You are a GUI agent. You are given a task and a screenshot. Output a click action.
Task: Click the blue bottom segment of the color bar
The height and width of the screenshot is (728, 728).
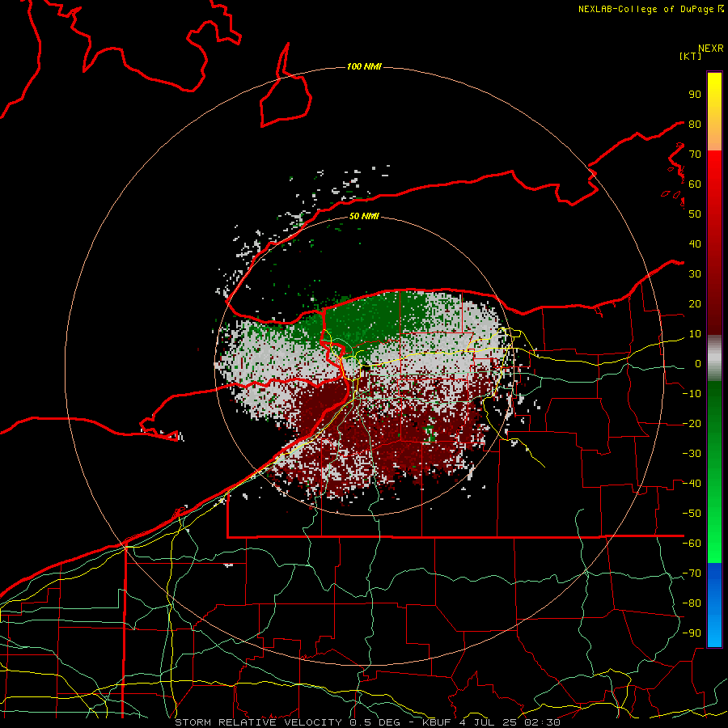(714, 605)
